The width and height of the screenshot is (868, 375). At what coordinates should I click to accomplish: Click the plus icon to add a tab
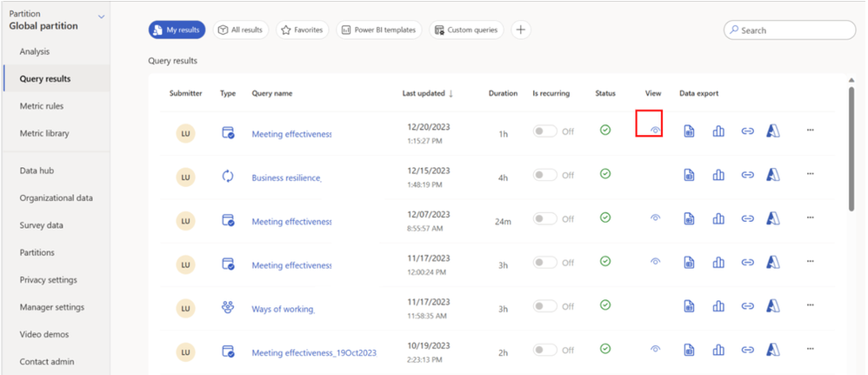pos(521,30)
